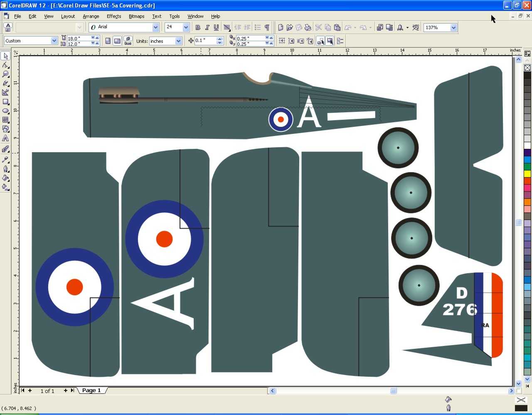Click the New document icon
Image resolution: width=532 pixels, height=415 pixels.
pyautogui.click(x=281, y=27)
